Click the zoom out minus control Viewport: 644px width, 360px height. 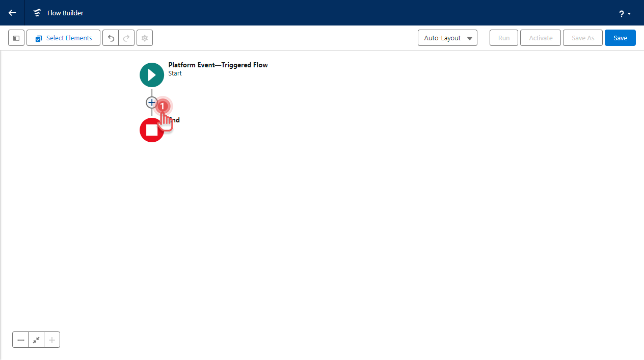[x=20, y=339]
